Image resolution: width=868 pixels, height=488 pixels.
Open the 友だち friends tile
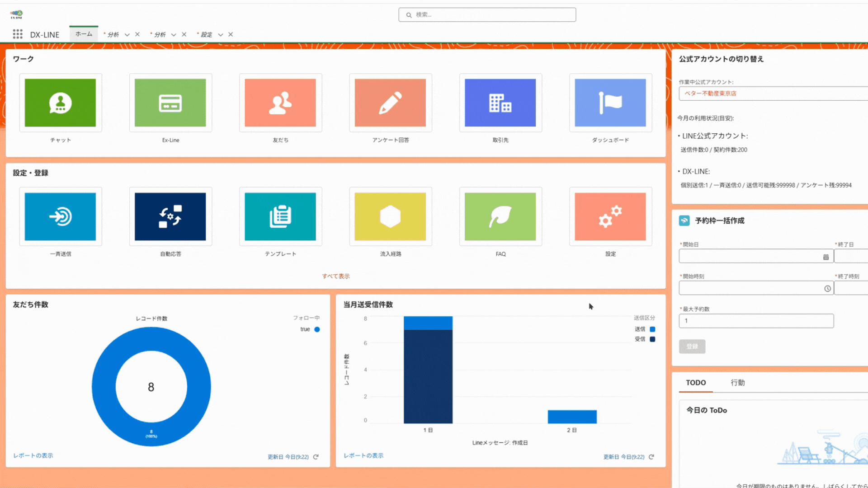(x=280, y=103)
